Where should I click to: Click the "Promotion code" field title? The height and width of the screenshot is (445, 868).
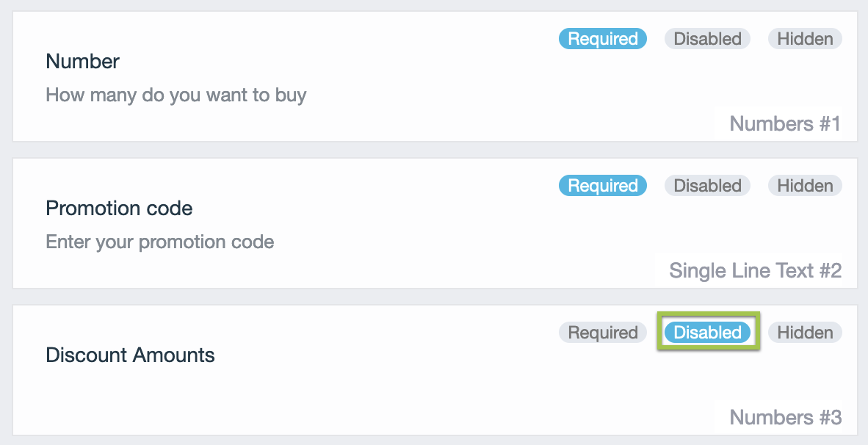tap(119, 209)
